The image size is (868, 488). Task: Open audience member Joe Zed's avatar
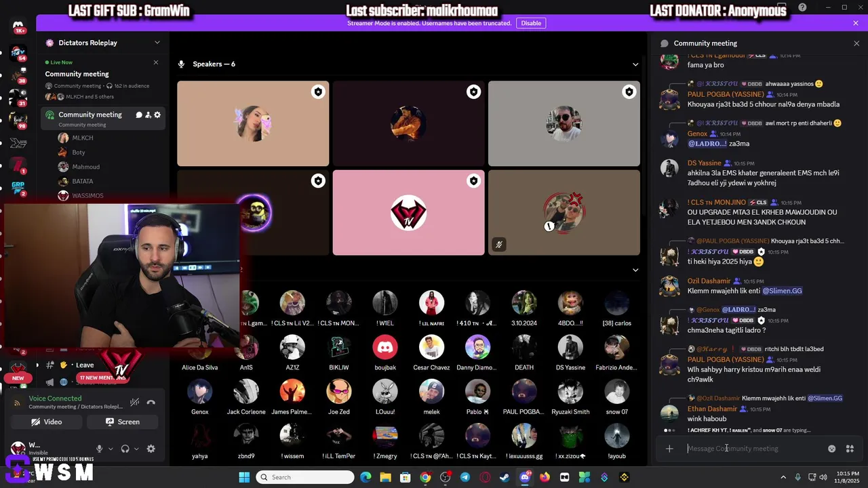click(339, 391)
